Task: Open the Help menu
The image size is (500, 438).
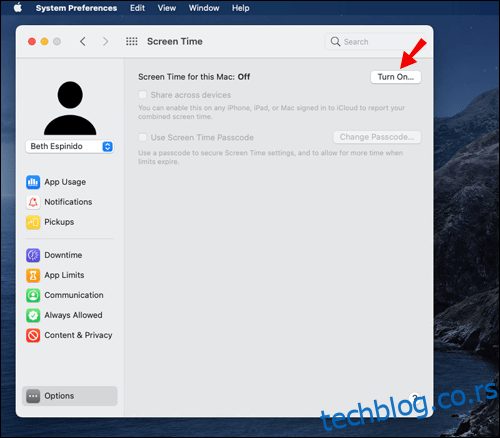Action: 241,8
